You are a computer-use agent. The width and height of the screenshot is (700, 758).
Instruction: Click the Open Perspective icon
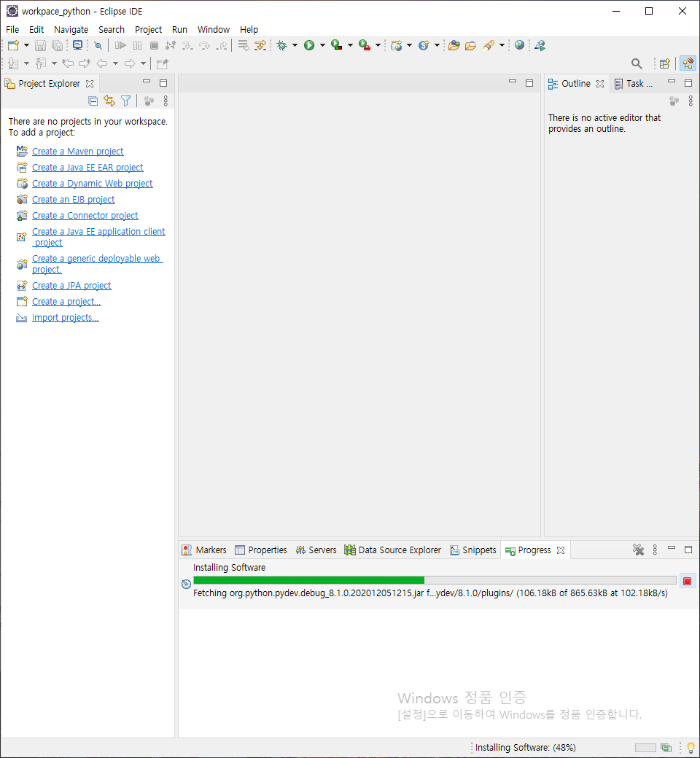[x=665, y=63]
